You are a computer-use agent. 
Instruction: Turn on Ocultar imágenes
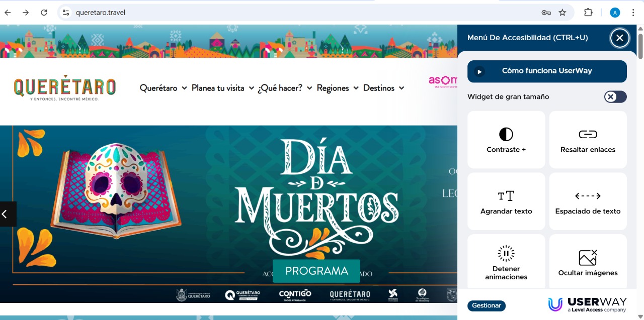(x=588, y=261)
